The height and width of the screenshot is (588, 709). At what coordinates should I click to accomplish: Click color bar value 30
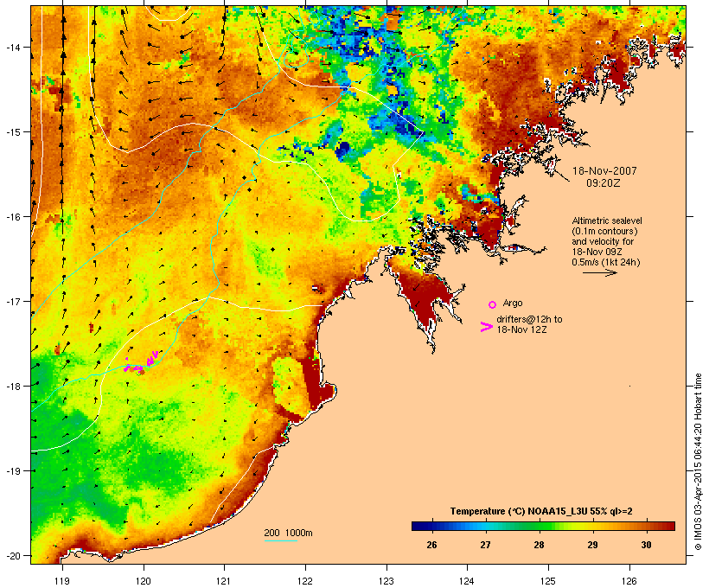coord(646,545)
